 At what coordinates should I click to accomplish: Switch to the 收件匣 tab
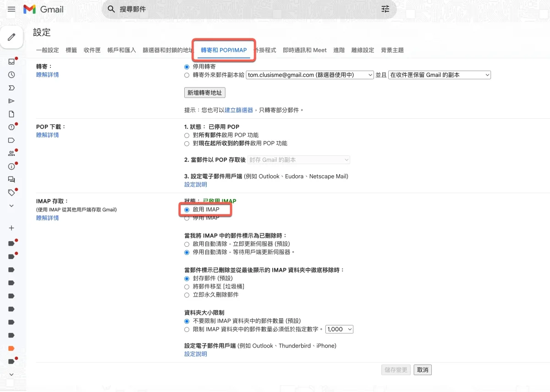click(x=92, y=50)
